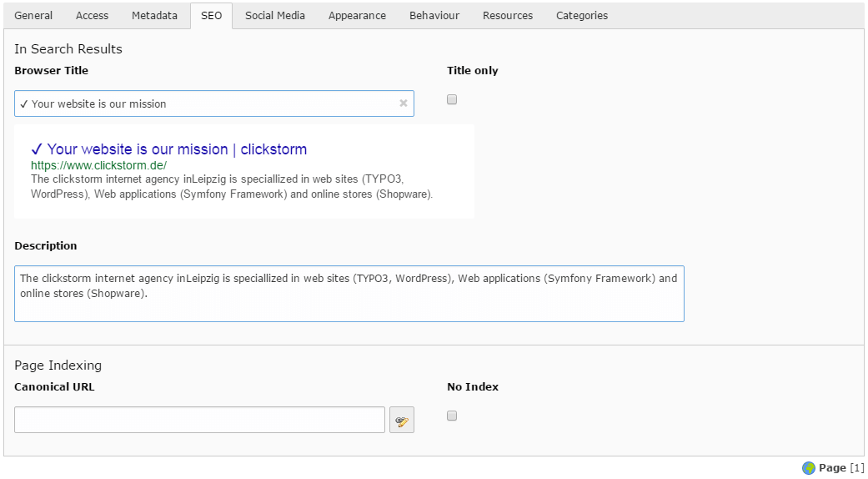Click the preview title link for clickstorm
This screenshot has width=868, height=479.
tap(168, 149)
